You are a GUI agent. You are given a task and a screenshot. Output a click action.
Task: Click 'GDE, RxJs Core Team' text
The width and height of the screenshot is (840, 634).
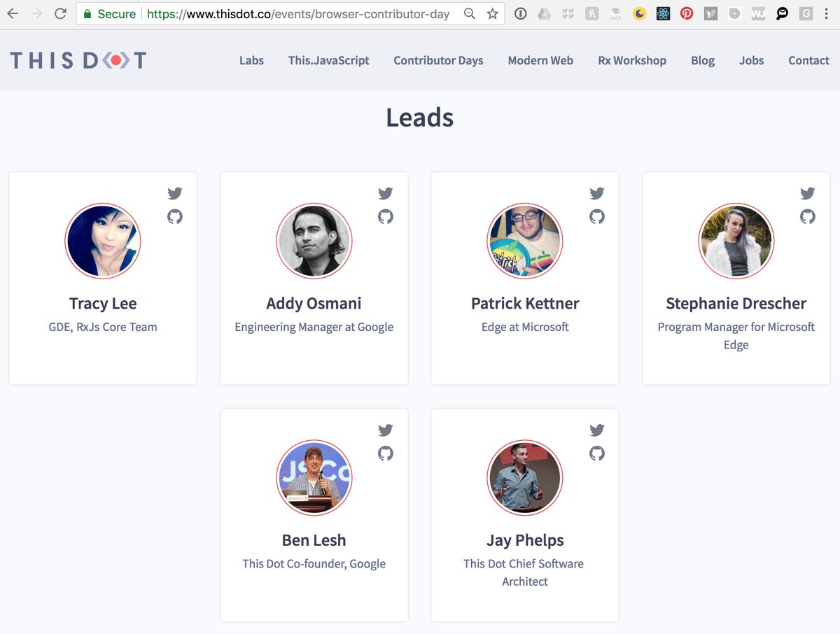[103, 327]
